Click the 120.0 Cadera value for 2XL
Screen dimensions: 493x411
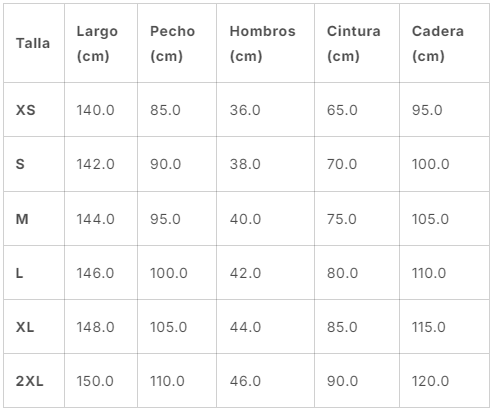click(x=430, y=381)
